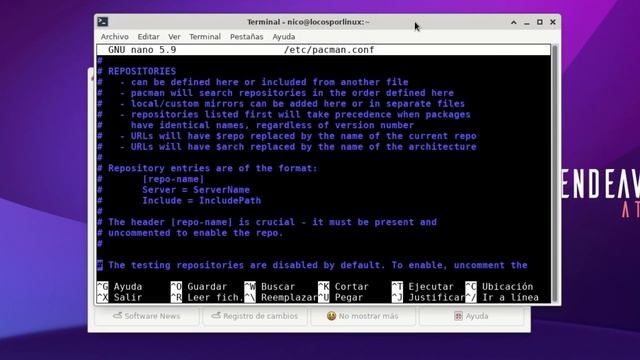Open the Pestañas menu
Image resolution: width=640 pixels, height=360 pixels.
coord(247,37)
